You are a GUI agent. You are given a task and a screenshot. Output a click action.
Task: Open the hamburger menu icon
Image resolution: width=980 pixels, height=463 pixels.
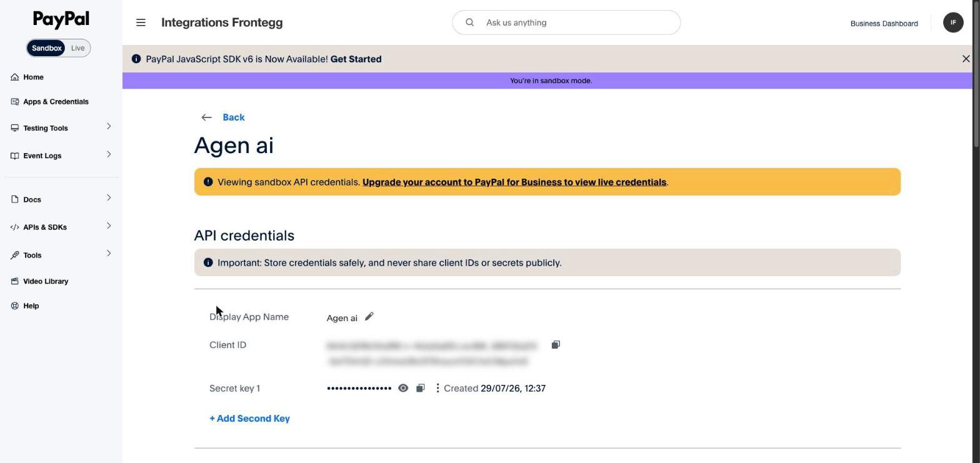pos(141,22)
